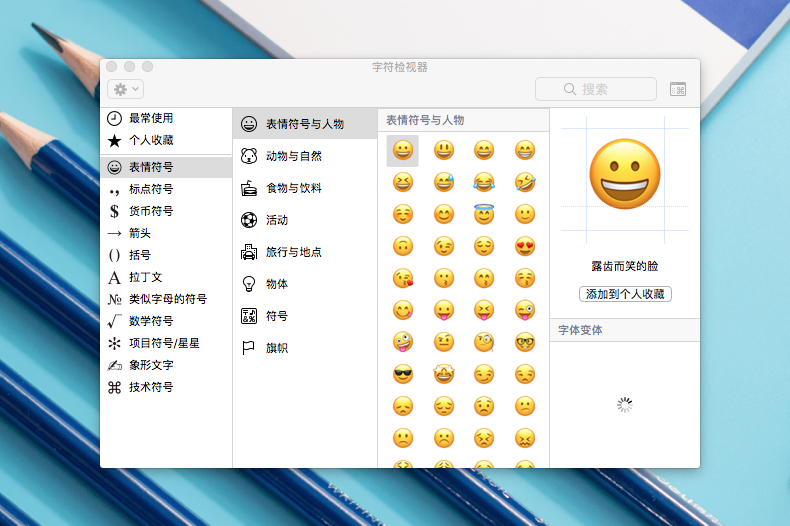Select the 表情符号 sidebar category
The height and width of the screenshot is (526, 790).
tap(166, 167)
